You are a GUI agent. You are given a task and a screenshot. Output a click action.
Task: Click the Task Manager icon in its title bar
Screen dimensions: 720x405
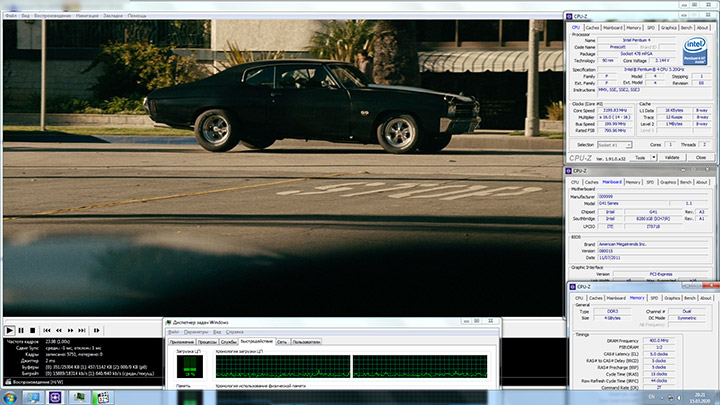pyautogui.click(x=169, y=322)
